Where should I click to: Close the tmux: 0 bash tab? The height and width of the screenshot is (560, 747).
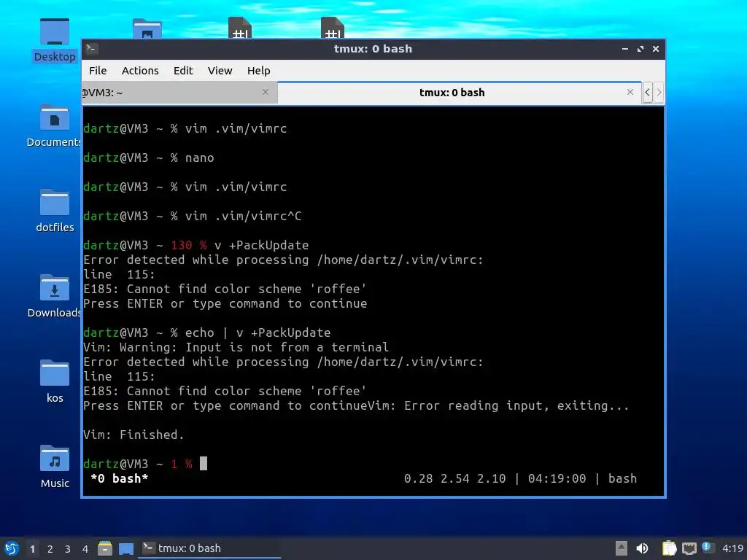pos(630,92)
